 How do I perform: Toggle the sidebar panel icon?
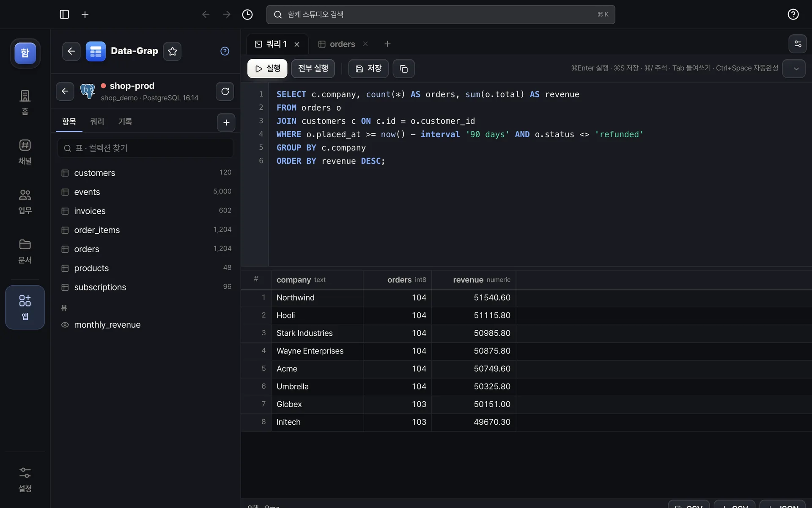click(x=64, y=14)
